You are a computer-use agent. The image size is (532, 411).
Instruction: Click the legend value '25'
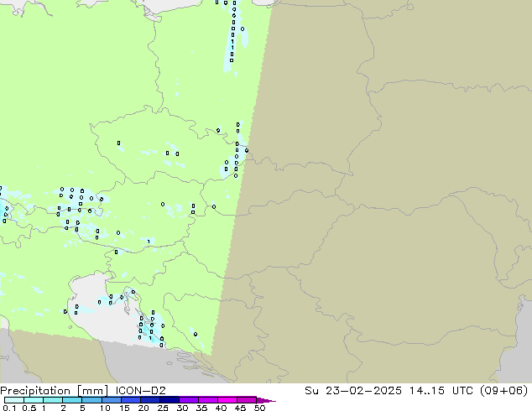point(163,408)
